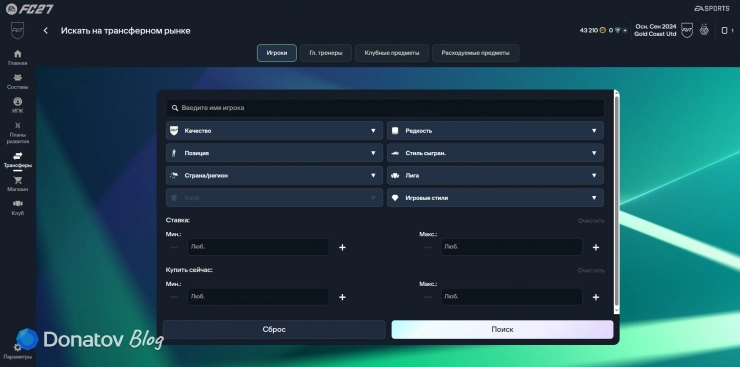Image resolution: width=740 pixels, height=367 pixels.
Task: Click the club crest under FC27 logo
Action: (17, 31)
